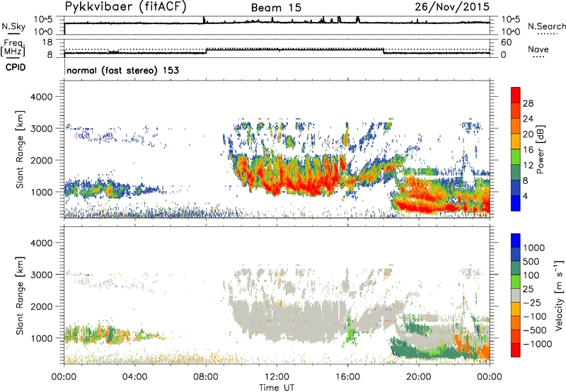Click the 1000 value on velocity color bar
566x392 pixels.
click(x=534, y=248)
